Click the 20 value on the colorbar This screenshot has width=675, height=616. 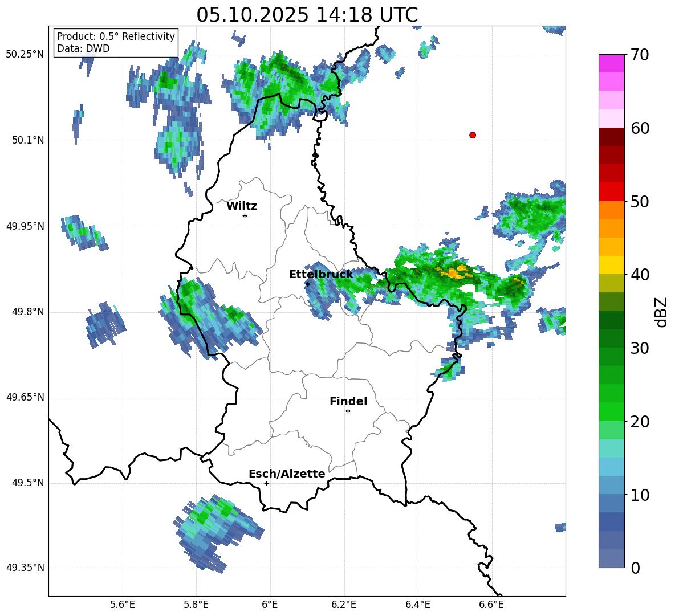640,421
